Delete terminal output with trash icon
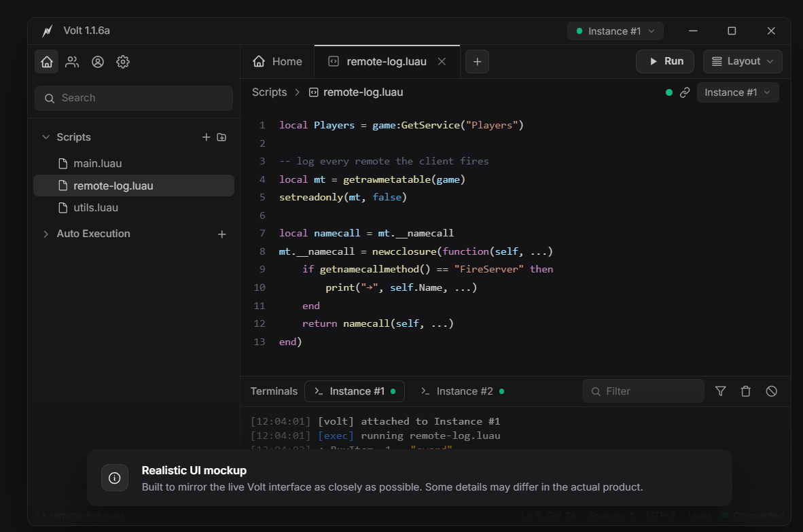The image size is (803, 532). 746,391
